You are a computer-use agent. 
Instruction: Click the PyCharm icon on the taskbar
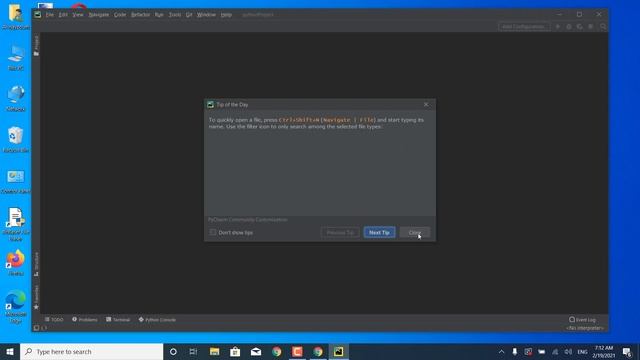point(338,351)
